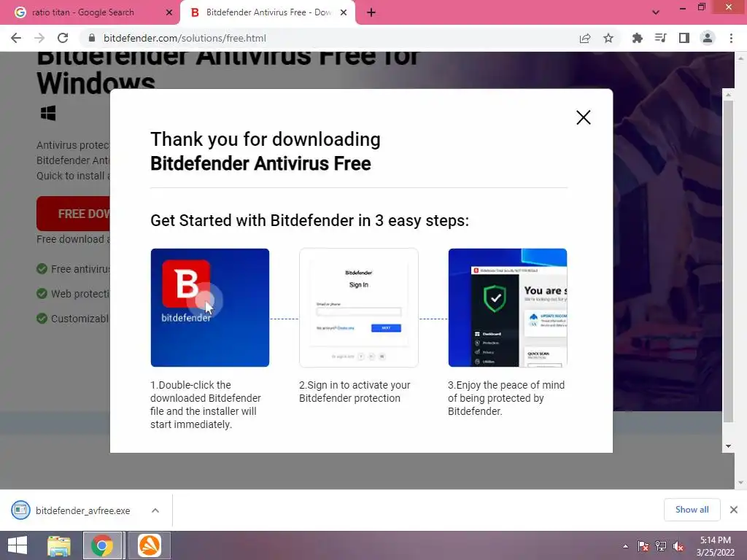Viewport: 747px width, 560px height.
Task: Click the Windows logo icon on page
Action: [48, 113]
